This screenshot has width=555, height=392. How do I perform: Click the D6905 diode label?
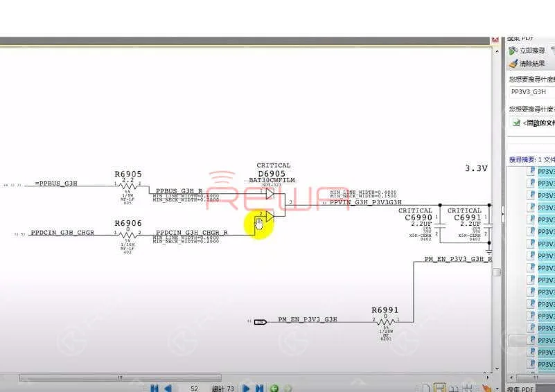point(272,174)
